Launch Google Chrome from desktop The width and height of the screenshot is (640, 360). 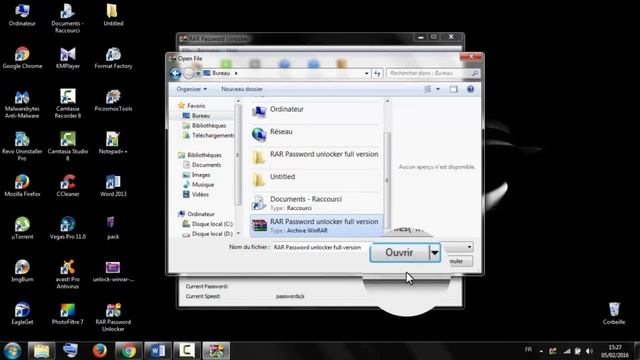coord(22,58)
